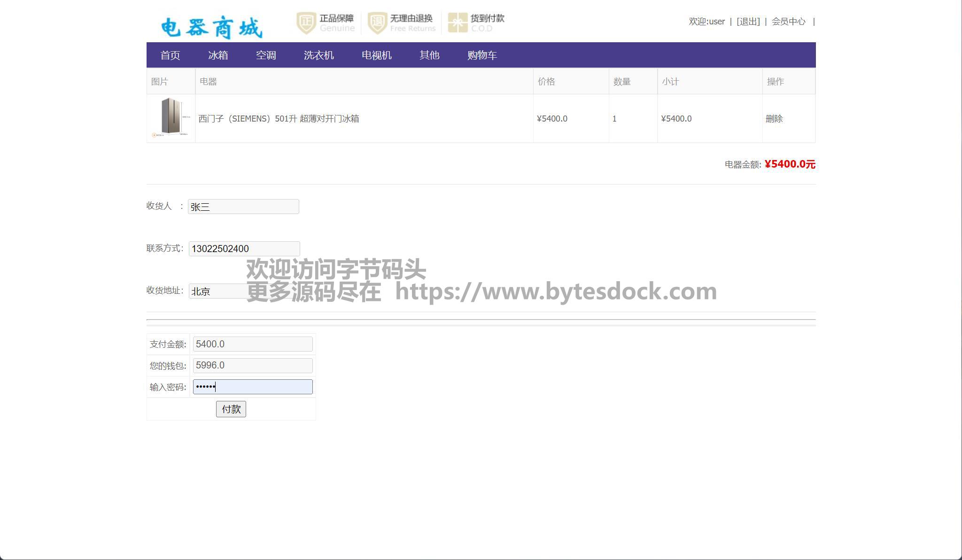The image size is (962, 560).
Task: Open the 冰箱 category
Action: click(x=218, y=55)
